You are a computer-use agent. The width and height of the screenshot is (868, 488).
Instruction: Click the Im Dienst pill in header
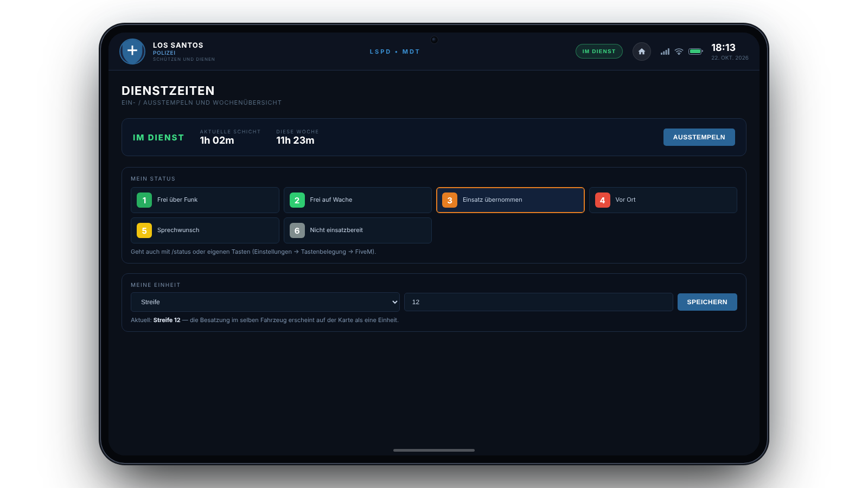click(x=599, y=52)
